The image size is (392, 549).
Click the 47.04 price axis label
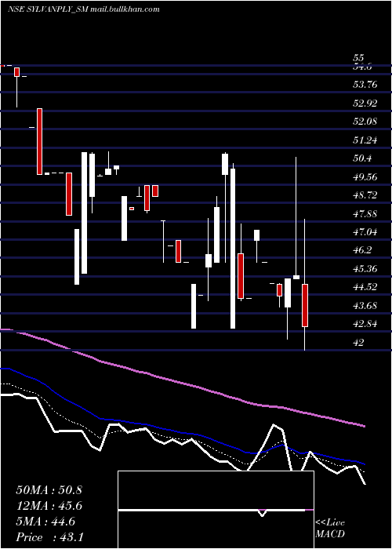coord(365,232)
